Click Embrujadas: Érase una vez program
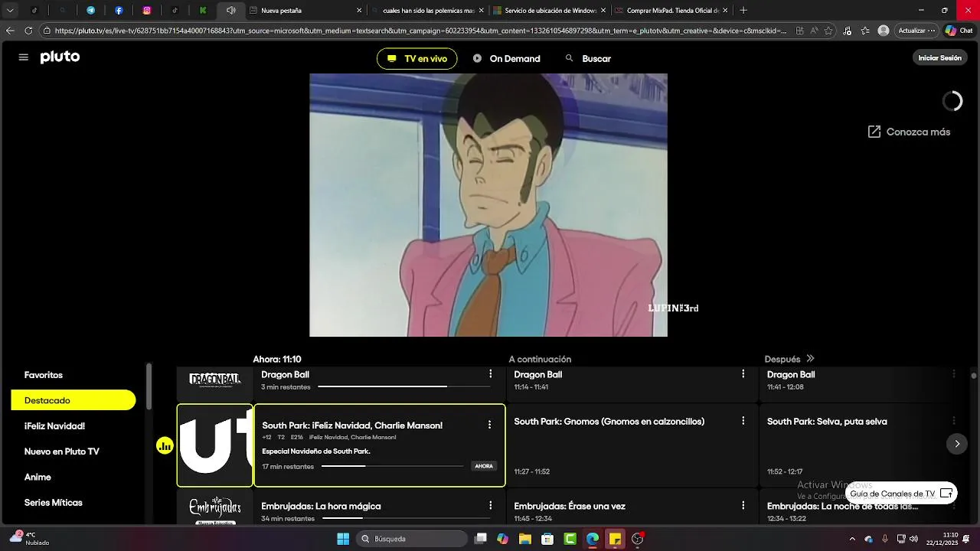This screenshot has width=980, height=551. pyautogui.click(x=632, y=507)
